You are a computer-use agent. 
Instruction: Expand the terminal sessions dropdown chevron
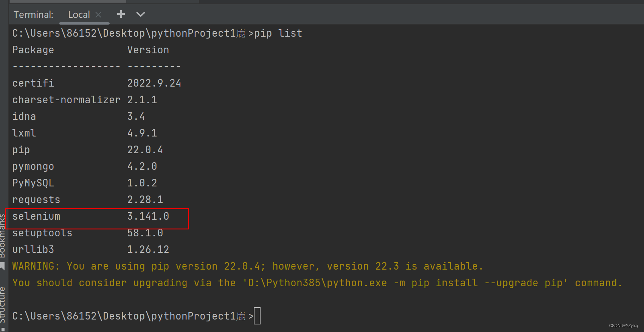(x=140, y=14)
